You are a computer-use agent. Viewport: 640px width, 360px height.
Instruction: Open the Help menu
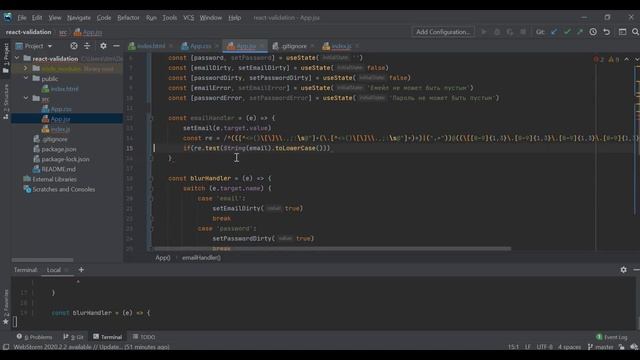234,18
